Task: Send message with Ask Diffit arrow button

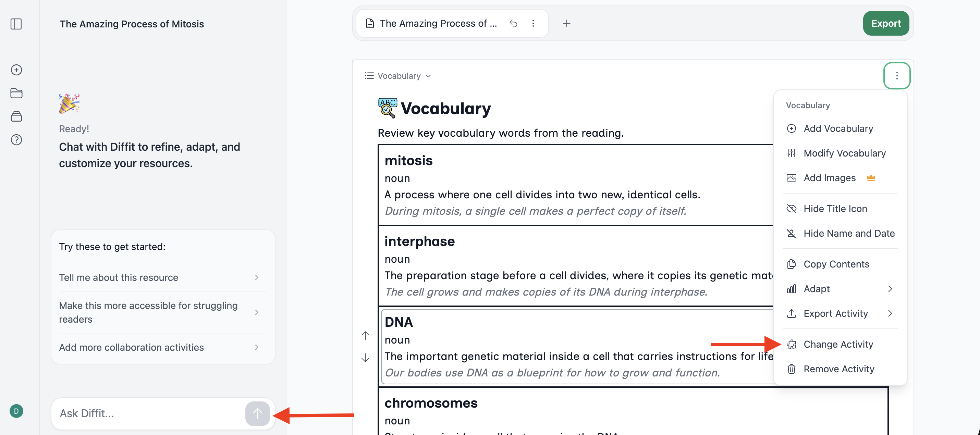Action: tap(258, 413)
